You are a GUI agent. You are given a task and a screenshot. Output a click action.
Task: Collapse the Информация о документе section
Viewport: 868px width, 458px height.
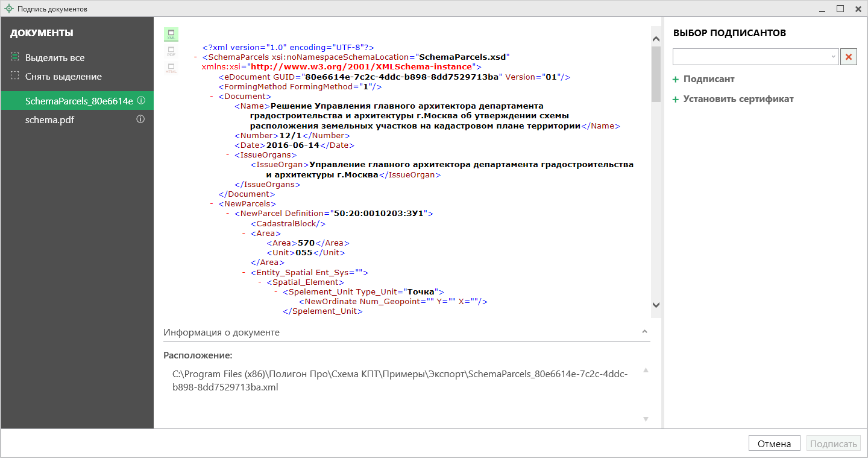click(x=644, y=332)
